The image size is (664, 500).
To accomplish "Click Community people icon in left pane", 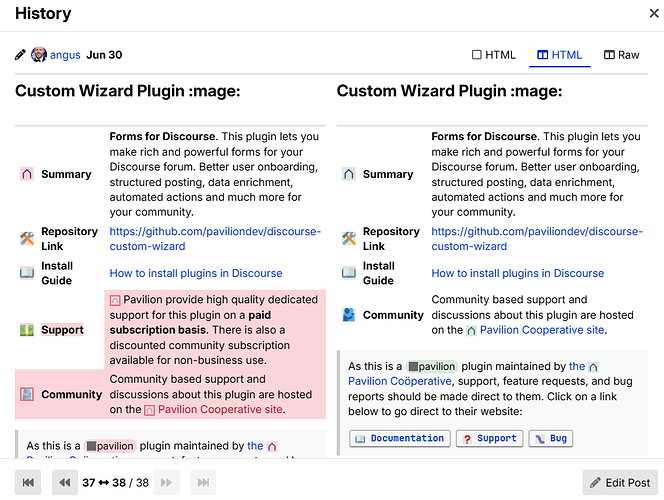I will [27, 394].
